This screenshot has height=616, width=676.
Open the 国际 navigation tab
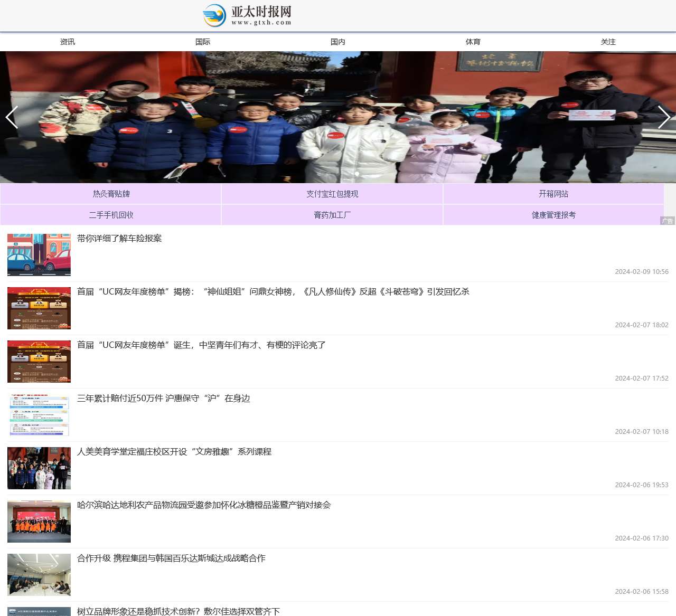[x=203, y=42]
